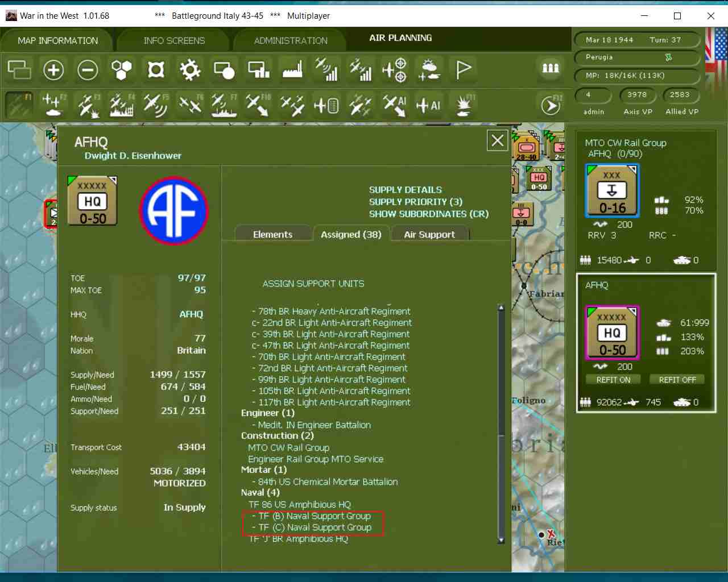Image resolution: width=728 pixels, height=582 pixels.
Task: Click the flag icon in toolbar
Action: coord(464,70)
